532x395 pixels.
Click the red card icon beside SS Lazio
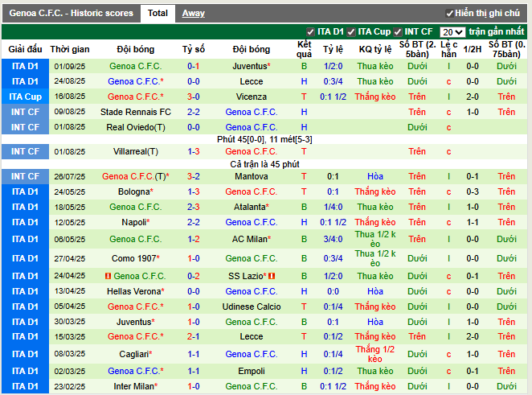(272, 276)
